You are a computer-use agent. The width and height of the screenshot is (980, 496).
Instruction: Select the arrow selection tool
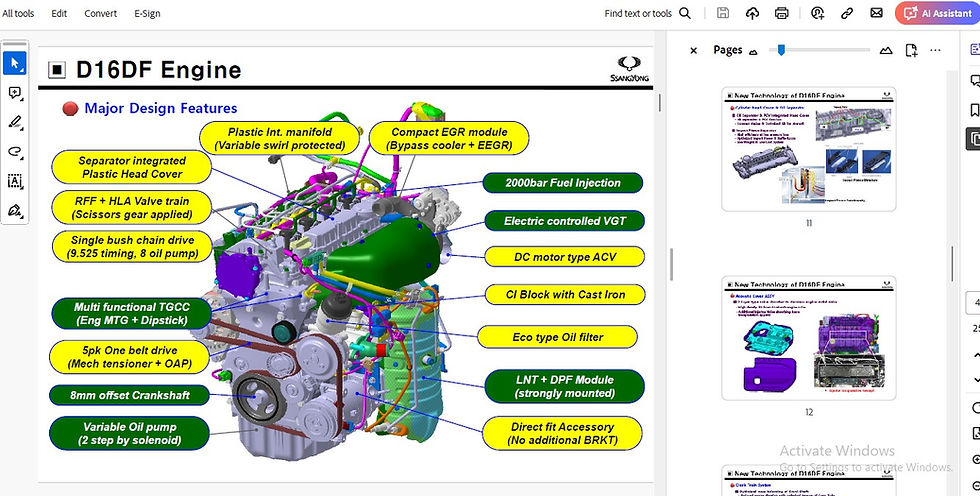click(x=15, y=63)
